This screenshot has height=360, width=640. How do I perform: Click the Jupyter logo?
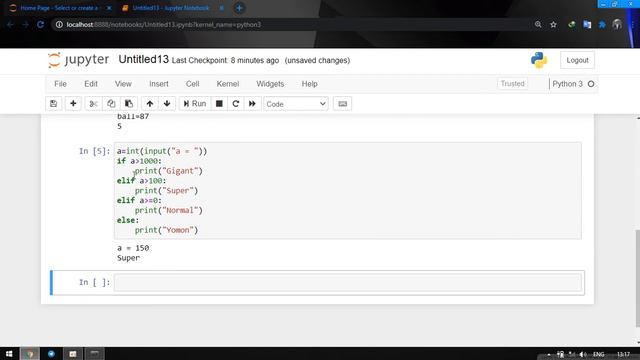tap(78, 60)
